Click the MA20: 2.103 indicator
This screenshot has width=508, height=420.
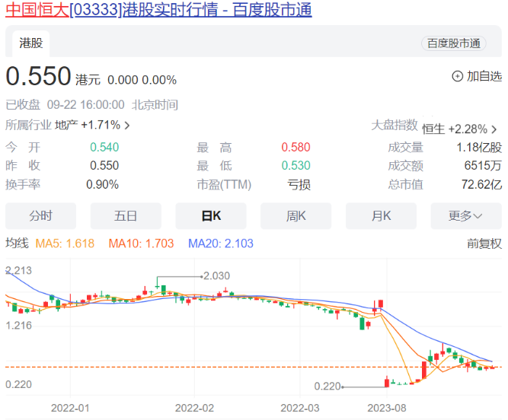[221, 243]
